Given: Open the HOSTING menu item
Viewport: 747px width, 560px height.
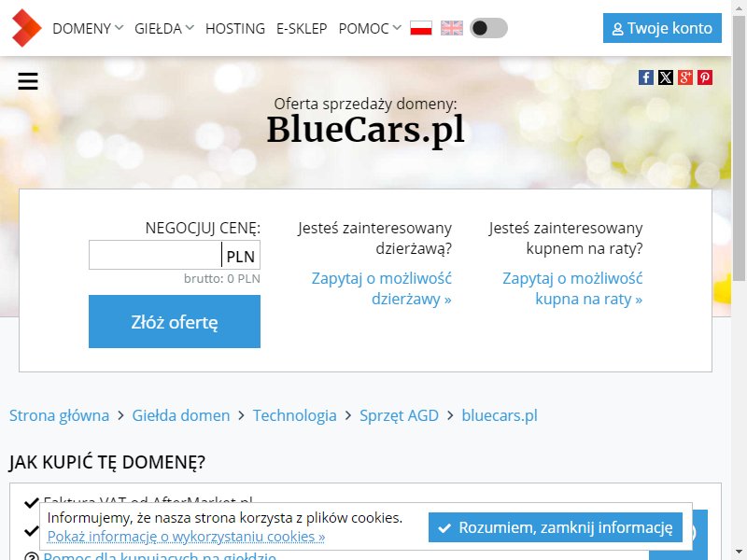Looking at the screenshot, I should click(x=235, y=29).
